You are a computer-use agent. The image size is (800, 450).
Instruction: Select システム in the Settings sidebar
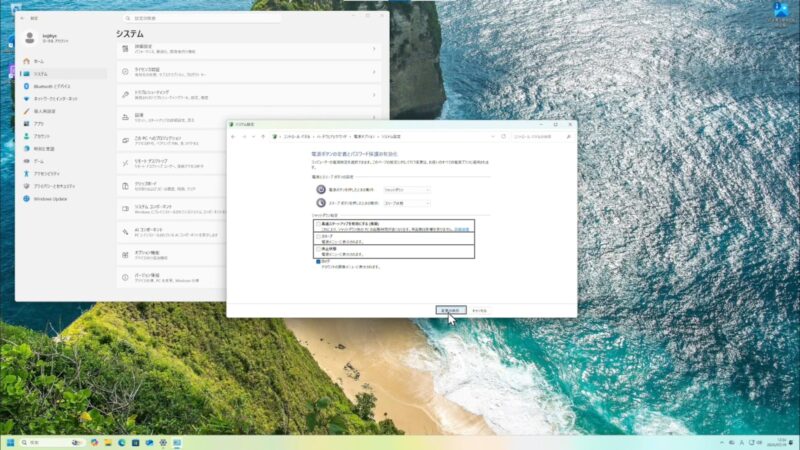pos(63,74)
